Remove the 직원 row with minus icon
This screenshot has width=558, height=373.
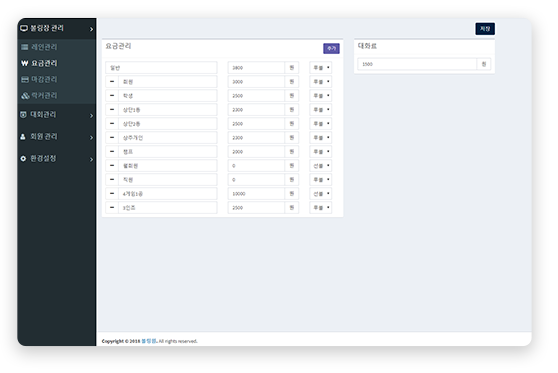(112, 179)
